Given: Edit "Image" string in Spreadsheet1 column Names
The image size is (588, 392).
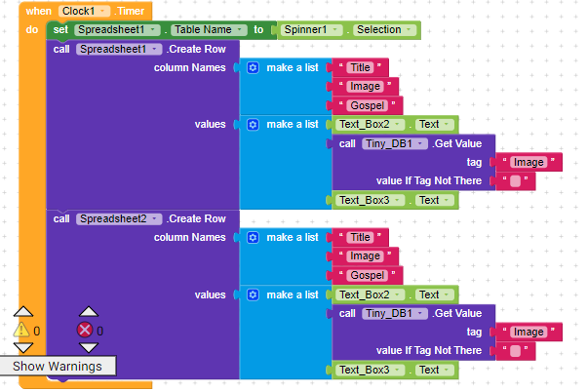Looking at the screenshot, I should [x=365, y=87].
